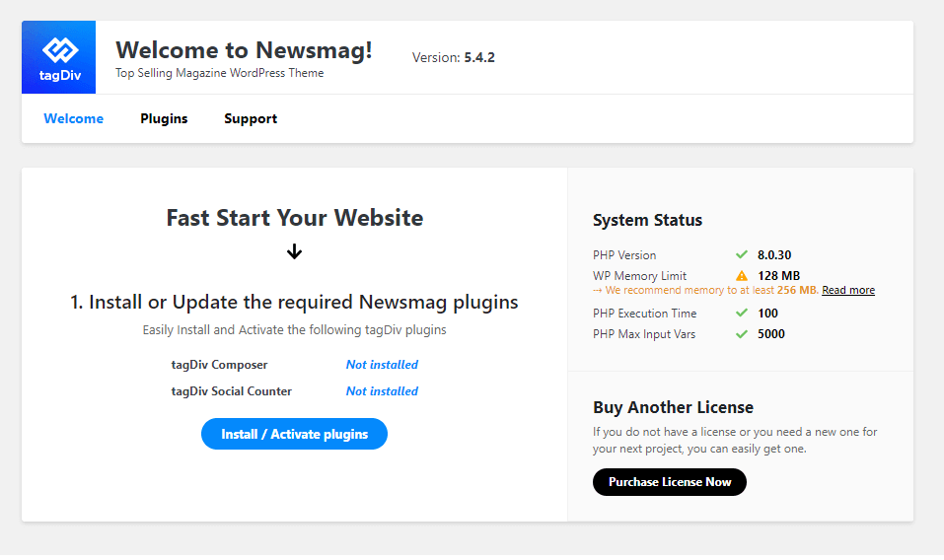Click tagDiv Composer Not installed status
The width and height of the screenshot is (944, 560).
(382, 365)
